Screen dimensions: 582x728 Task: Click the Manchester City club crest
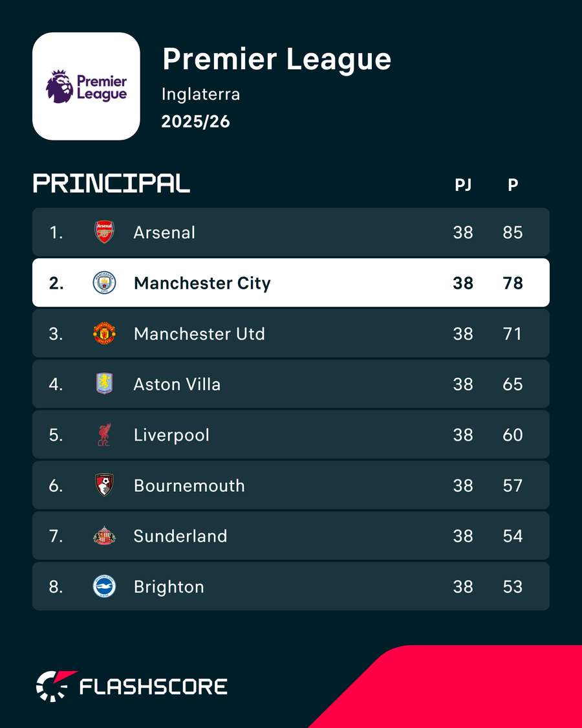(104, 283)
